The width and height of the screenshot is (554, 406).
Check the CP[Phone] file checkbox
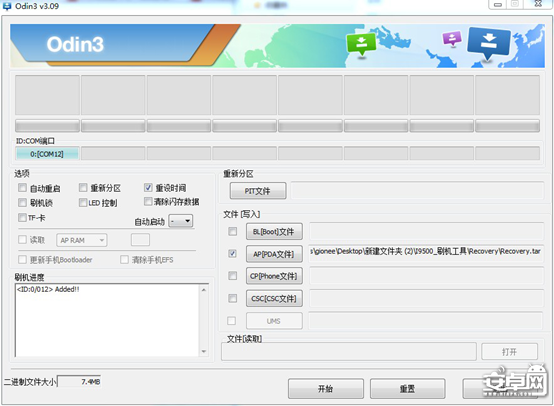[232, 276]
